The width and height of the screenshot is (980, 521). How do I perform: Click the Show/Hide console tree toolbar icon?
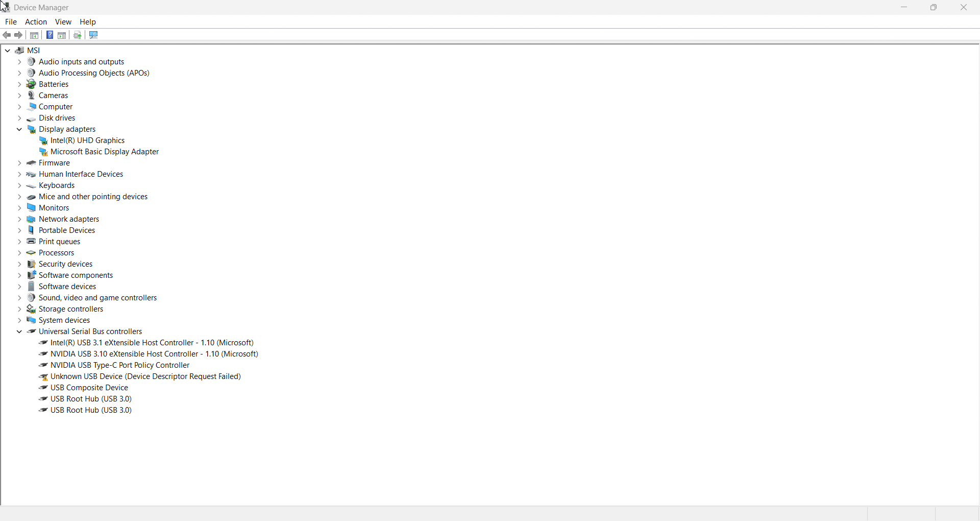coord(34,35)
